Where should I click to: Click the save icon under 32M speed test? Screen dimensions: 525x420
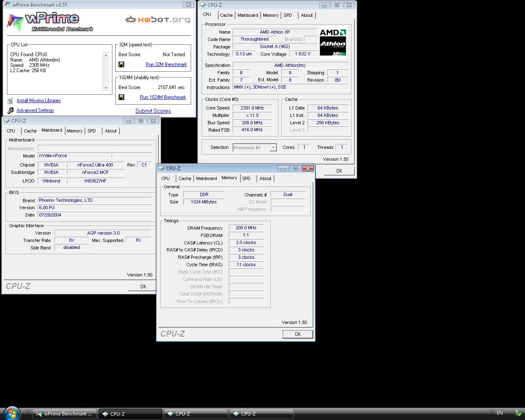[x=121, y=64]
